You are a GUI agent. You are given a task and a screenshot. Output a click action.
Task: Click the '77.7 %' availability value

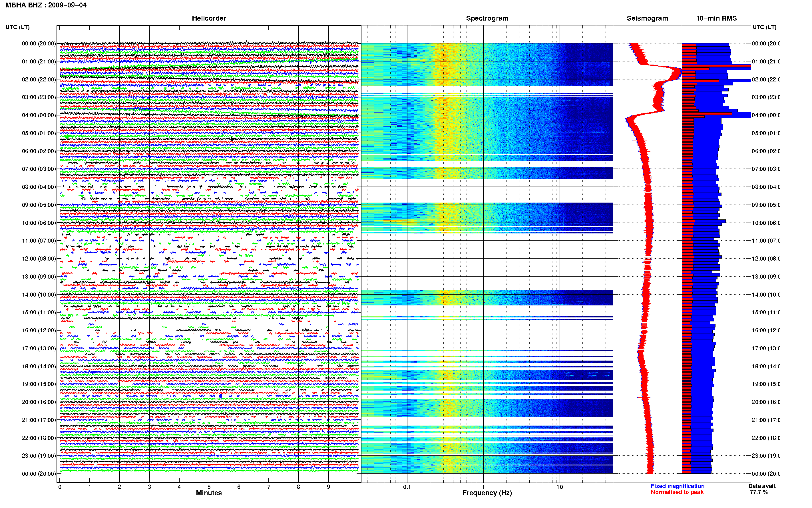[759, 492]
